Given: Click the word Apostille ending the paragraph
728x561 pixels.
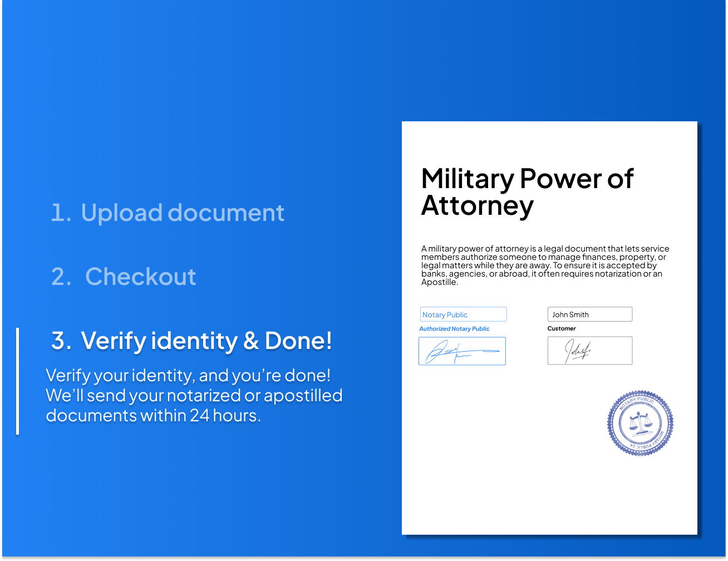Looking at the screenshot, I should coord(439,282).
